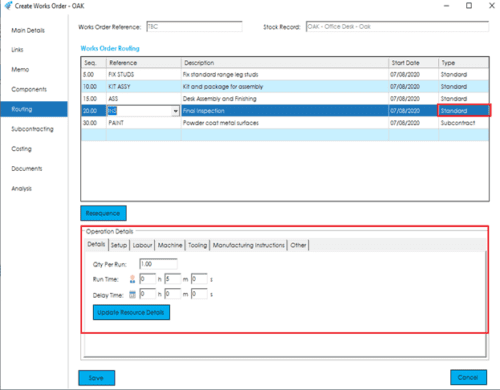Click the Run Time seconds field
Screen dimensions: 500x390
pyautogui.click(x=199, y=279)
